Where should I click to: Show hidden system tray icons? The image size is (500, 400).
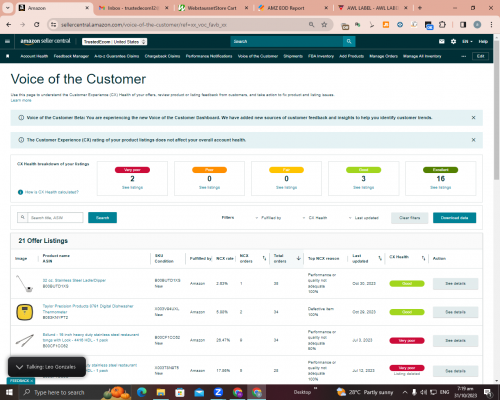coord(405,392)
